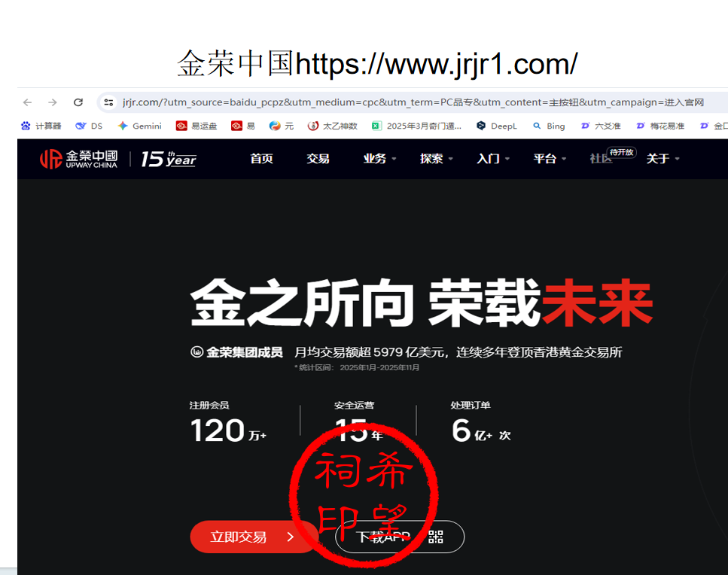
Task: Click the 金荣中国 Upway China logo
Action: point(79,159)
